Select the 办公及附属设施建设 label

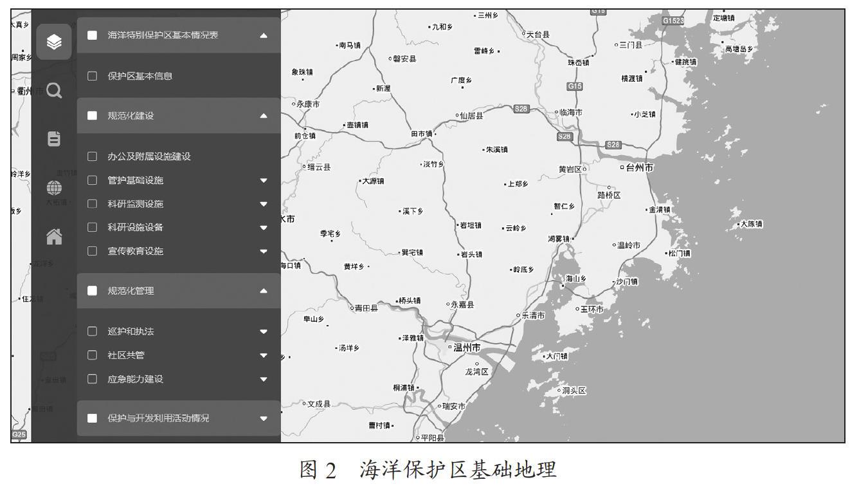(x=149, y=156)
